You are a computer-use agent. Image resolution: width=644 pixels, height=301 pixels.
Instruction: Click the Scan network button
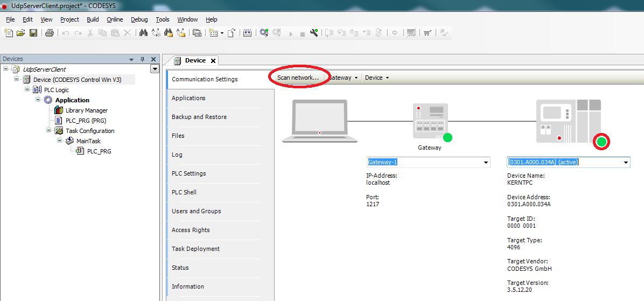pyautogui.click(x=298, y=78)
